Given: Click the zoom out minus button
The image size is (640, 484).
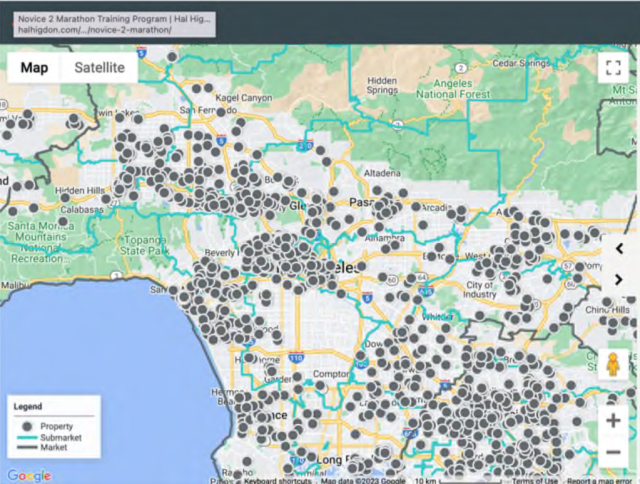Looking at the screenshot, I should click(613, 453).
